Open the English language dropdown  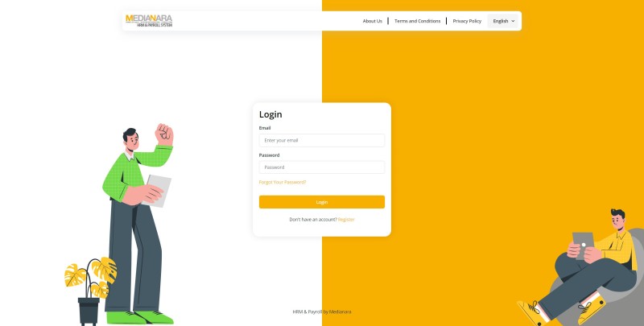pyautogui.click(x=503, y=21)
